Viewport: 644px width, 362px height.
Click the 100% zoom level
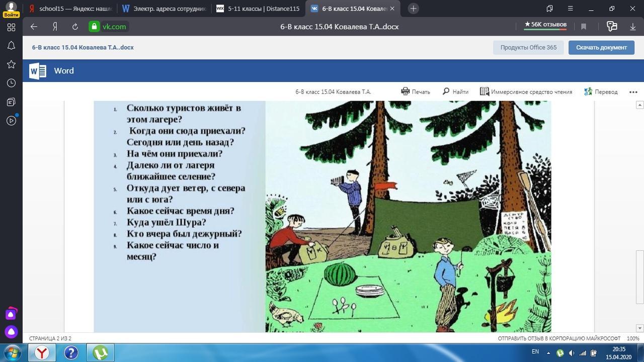pos(633,338)
